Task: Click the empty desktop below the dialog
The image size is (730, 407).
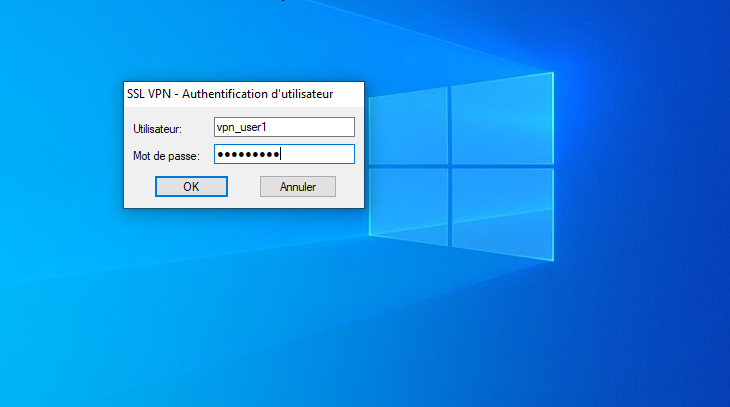Action: pyautogui.click(x=240, y=300)
